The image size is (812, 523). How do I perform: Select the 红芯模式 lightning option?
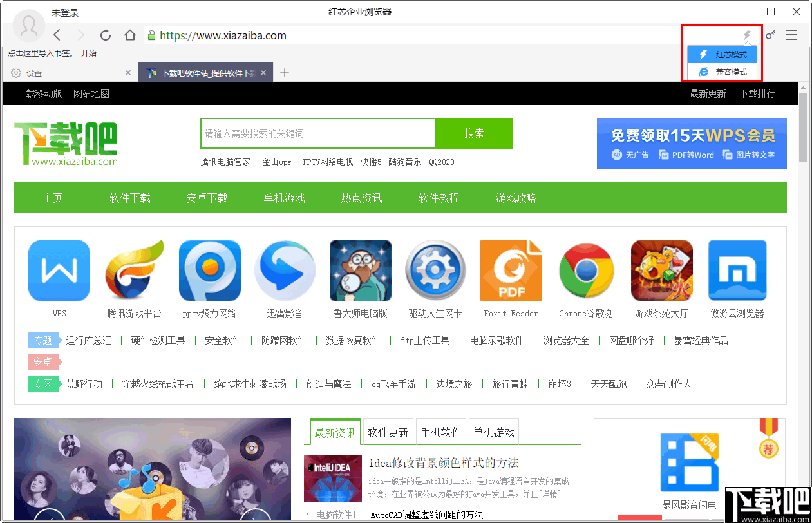click(721, 54)
